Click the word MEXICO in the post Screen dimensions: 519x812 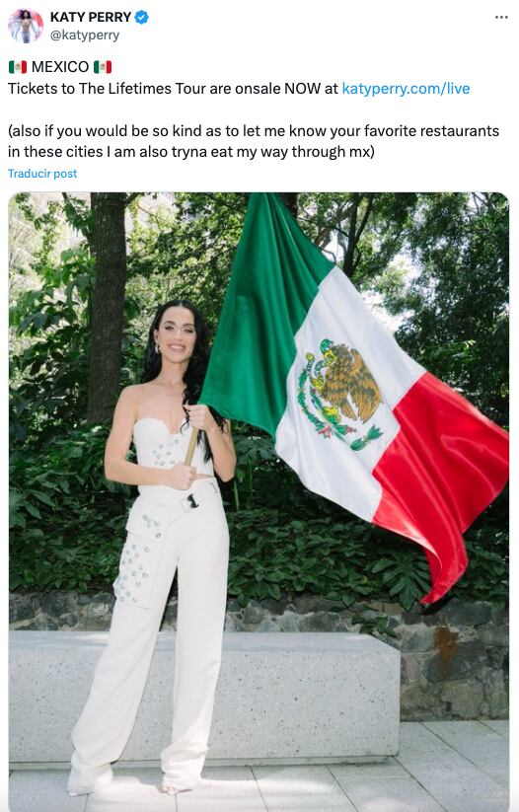60,67
